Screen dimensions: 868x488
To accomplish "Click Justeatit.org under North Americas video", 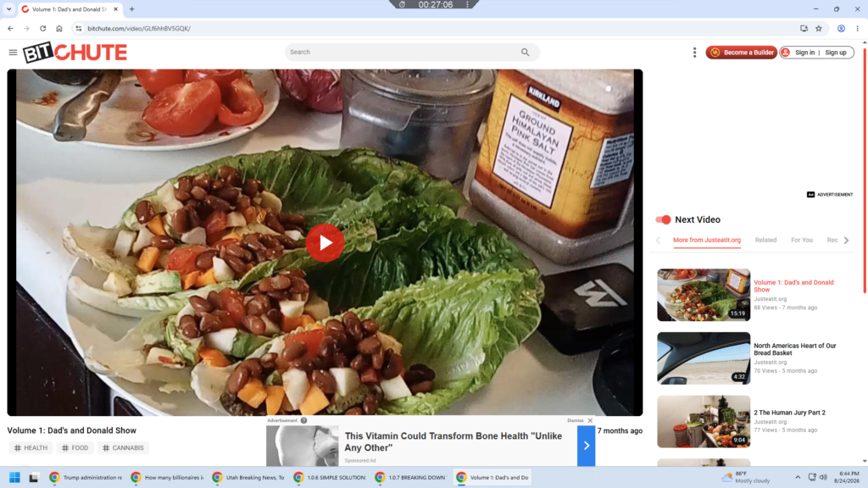I will 770,362.
